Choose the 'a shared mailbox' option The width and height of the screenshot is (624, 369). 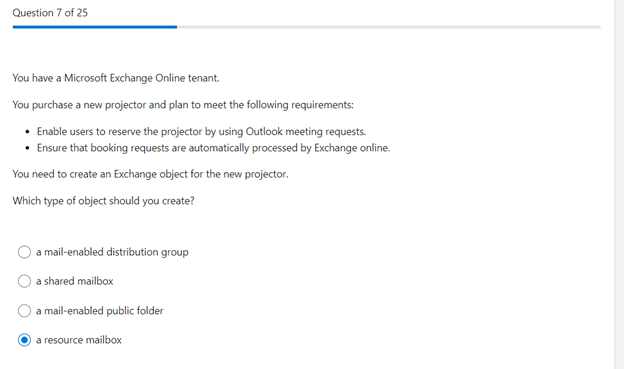(24, 281)
